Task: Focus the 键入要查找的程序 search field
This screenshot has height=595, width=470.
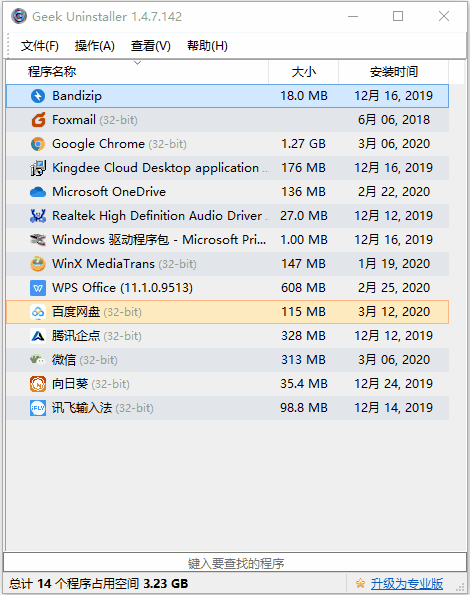Action: 235,563
